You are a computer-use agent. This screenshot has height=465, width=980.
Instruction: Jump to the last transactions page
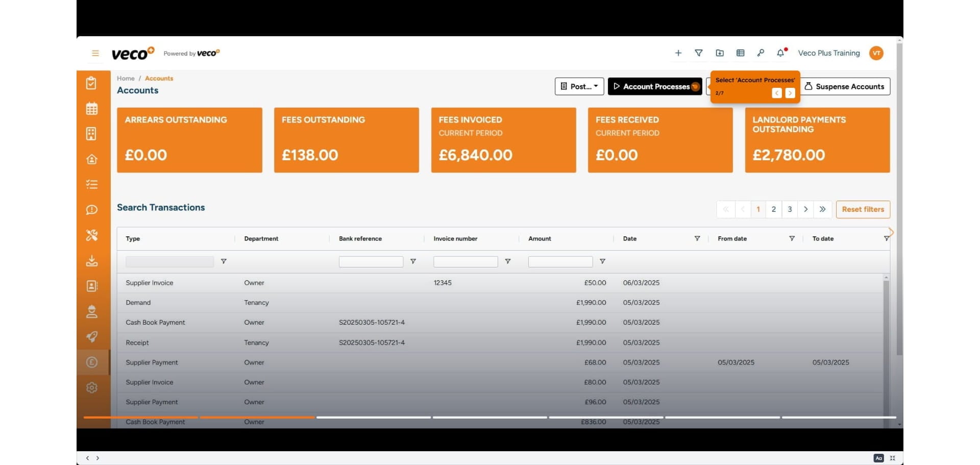(x=822, y=209)
